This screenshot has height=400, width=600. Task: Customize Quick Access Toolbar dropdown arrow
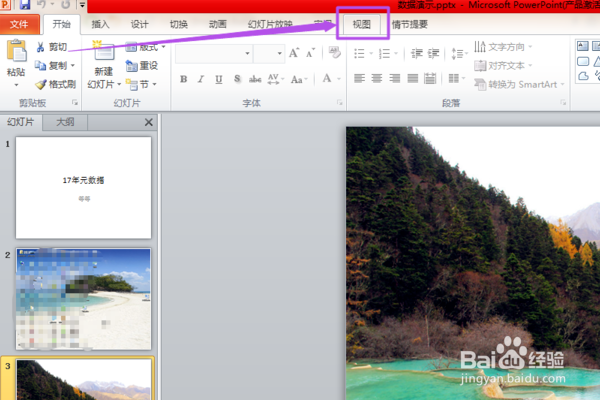click(x=82, y=5)
